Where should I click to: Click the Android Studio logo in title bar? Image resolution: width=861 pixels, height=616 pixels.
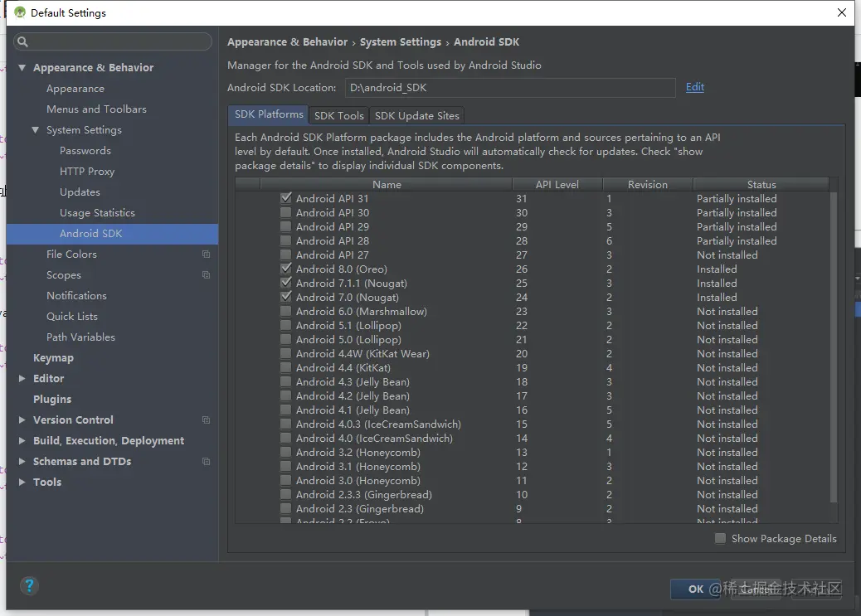point(20,12)
